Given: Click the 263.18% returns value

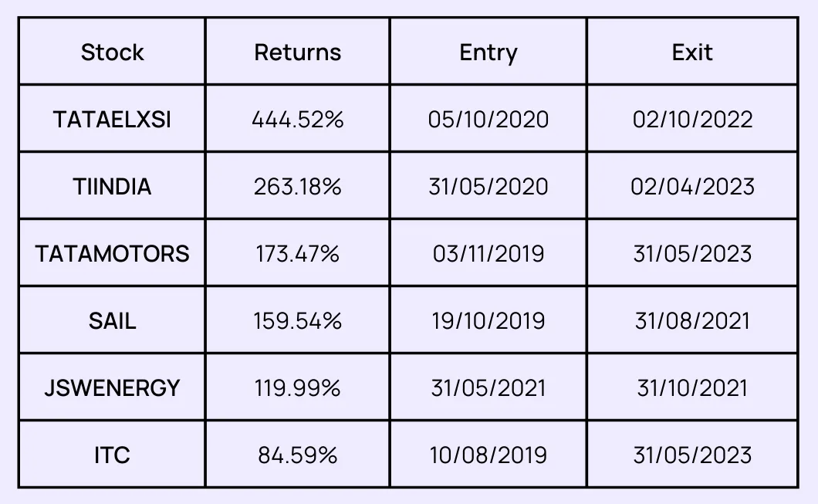Looking at the screenshot, I should pyautogui.click(x=297, y=187).
